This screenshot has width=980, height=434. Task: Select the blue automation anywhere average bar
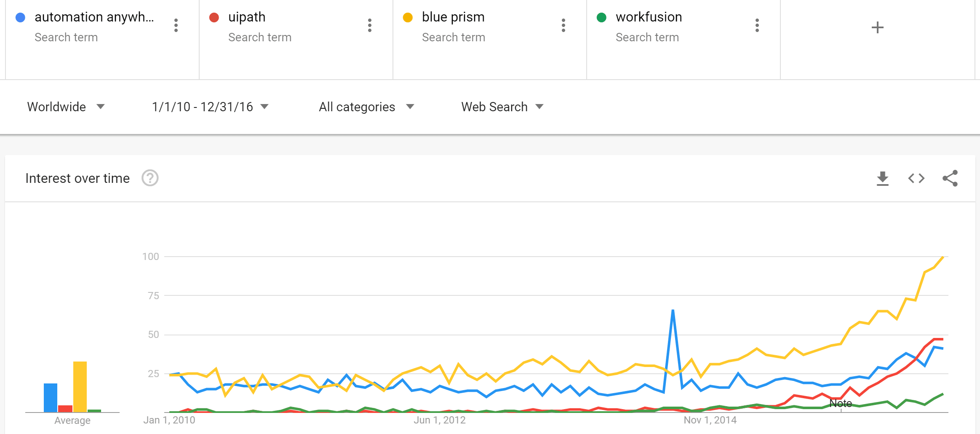tap(51, 397)
